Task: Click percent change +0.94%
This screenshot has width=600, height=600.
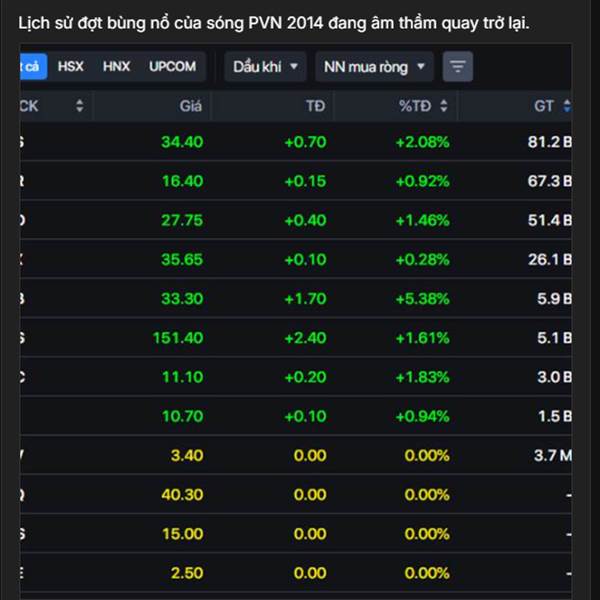Action: click(x=422, y=416)
